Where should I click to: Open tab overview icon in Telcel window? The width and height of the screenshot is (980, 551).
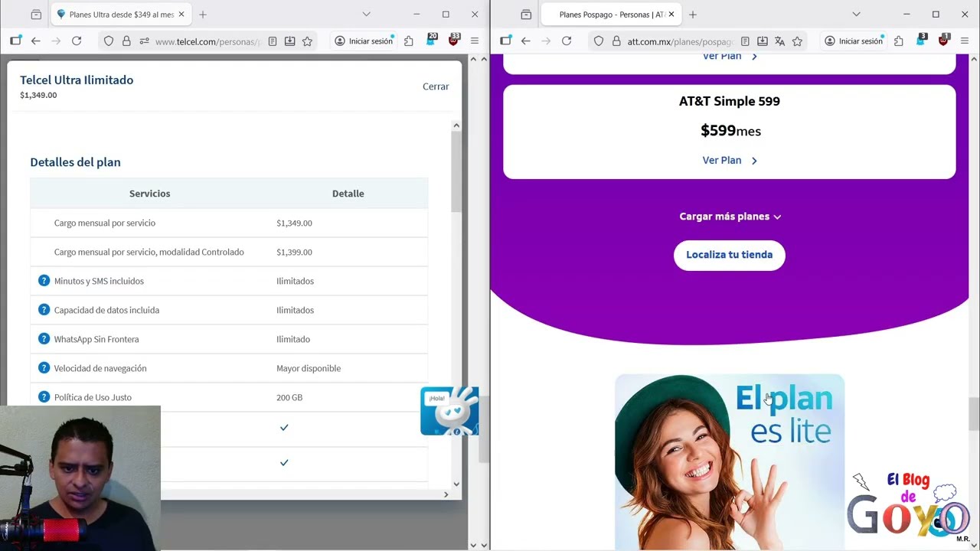(36, 15)
